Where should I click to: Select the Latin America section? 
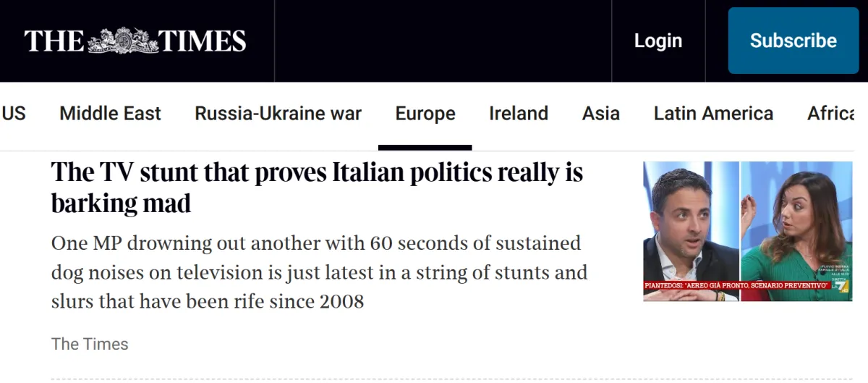point(713,114)
